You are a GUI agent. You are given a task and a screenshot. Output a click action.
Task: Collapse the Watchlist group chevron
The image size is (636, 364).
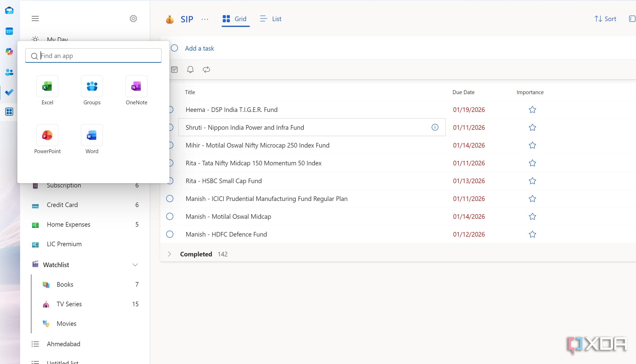point(135,265)
